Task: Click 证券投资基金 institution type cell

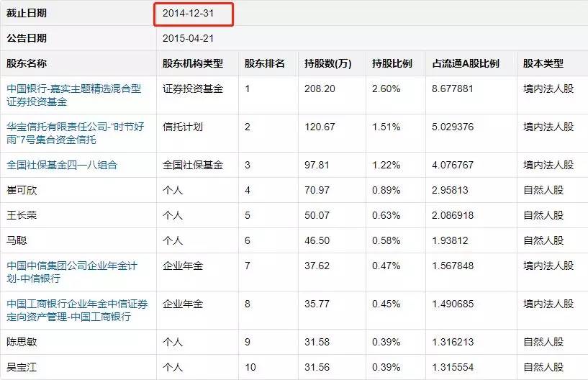Action: click(193, 89)
